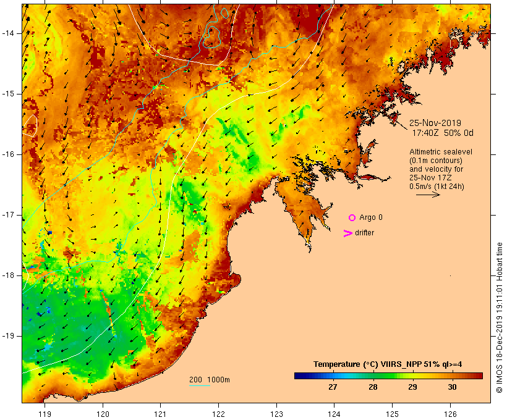Click longitude axis label 126
507x420 pixels.
click(x=450, y=414)
